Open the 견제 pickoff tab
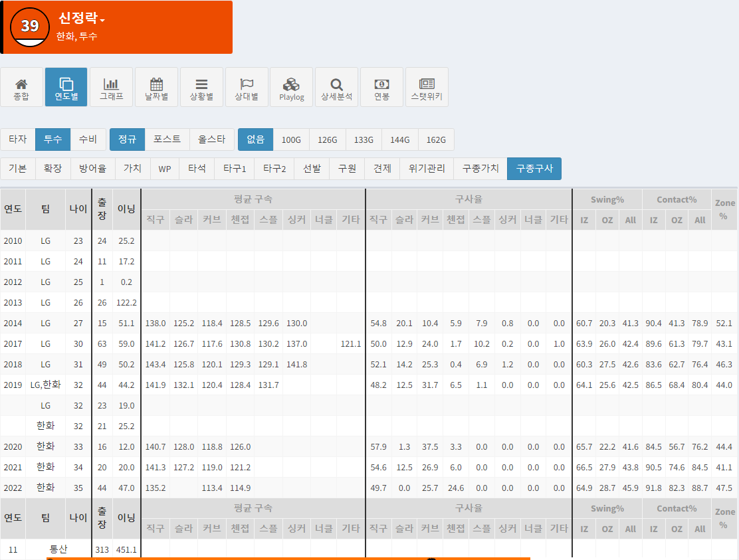This screenshot has width=739, height=560. (382, 169)
